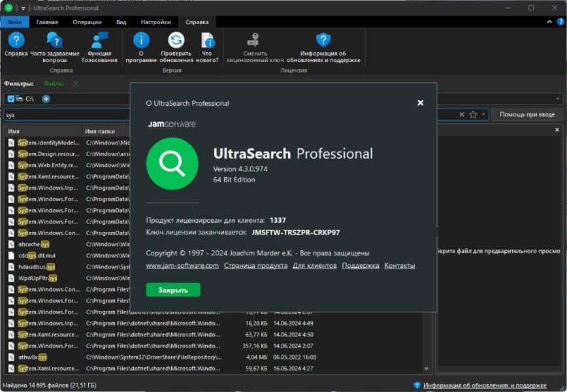The width and height of the screenshot is (567, 392).
Task: Open Часто задаваемые вопросы (FAQ)
Action: click(x=55, y=48)
